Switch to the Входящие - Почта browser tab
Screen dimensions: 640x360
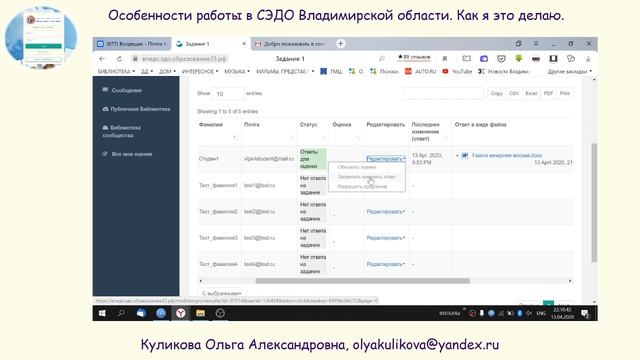(x=131, y=44)
